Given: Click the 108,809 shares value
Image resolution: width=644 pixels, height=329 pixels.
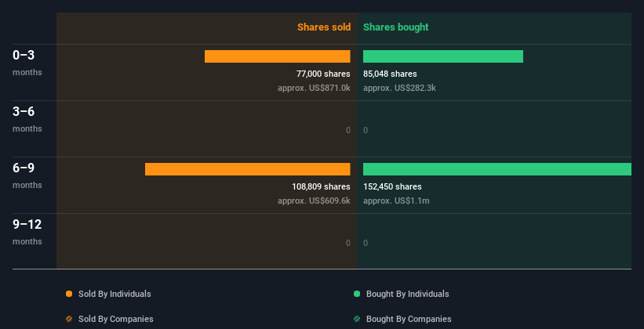Looking at the screenshot, I should [321, 186].
